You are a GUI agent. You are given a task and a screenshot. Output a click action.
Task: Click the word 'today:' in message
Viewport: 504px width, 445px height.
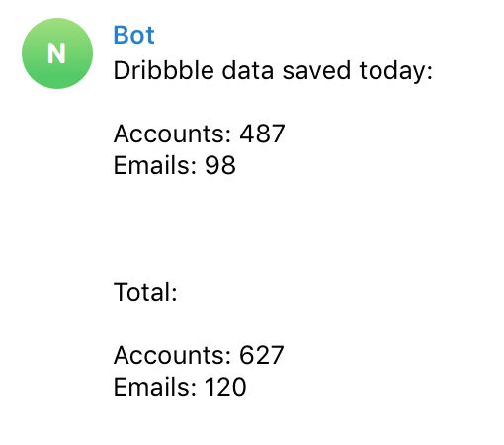[396, 72]
